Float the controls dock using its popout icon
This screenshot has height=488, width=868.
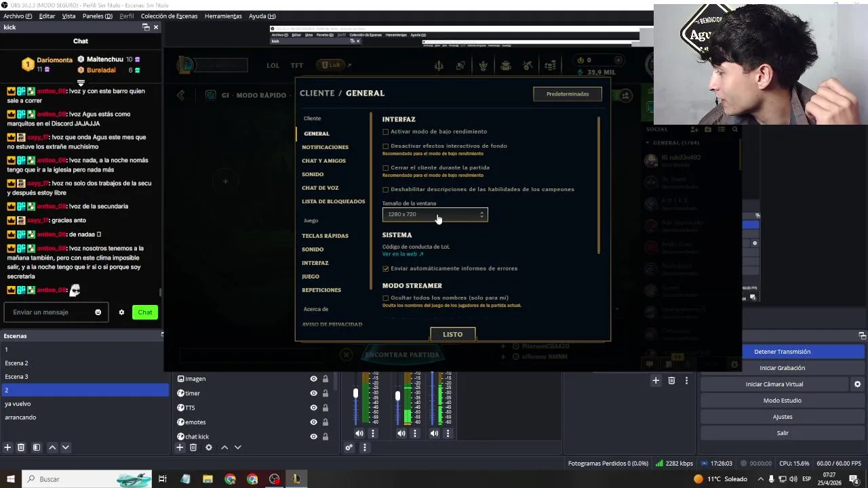862,335
